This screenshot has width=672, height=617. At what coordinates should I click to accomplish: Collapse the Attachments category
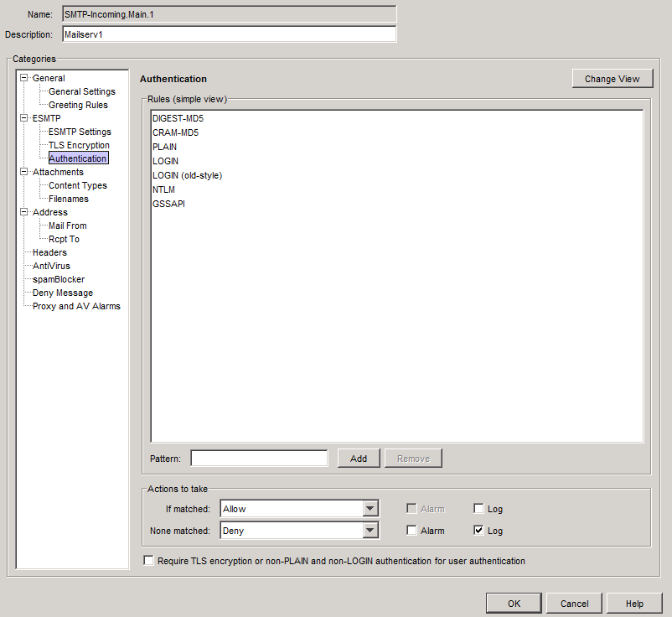(x=25, y=172)
